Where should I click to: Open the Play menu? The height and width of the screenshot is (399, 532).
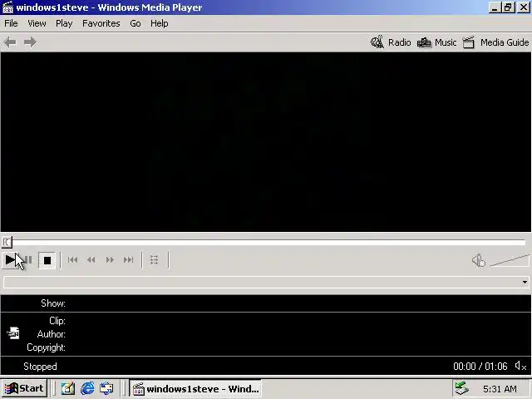coord(64,23)
